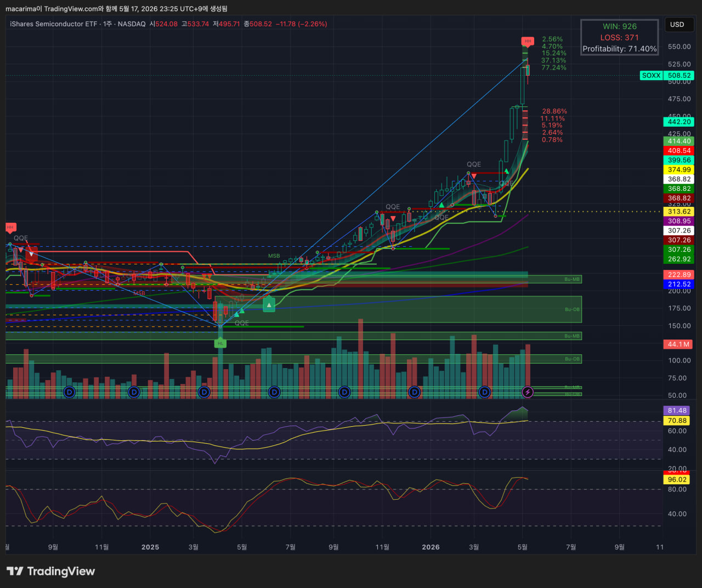Click the red 11.11% level label
The height and width of the screenshot is (588, 702).
point(553,118)
